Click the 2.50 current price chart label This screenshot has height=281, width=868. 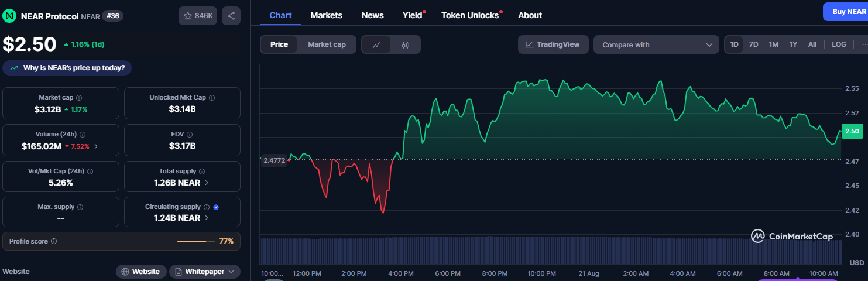(x=852, y=131)
